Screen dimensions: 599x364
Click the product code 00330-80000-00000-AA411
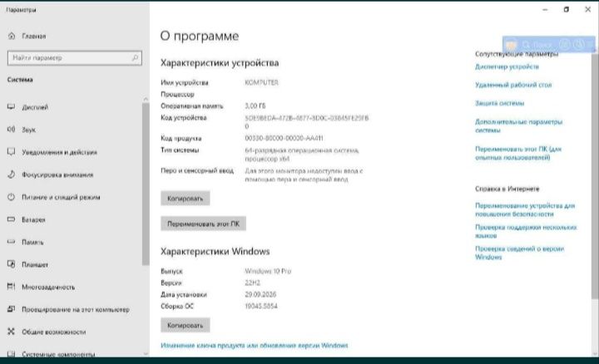click(x=284, y=138)
